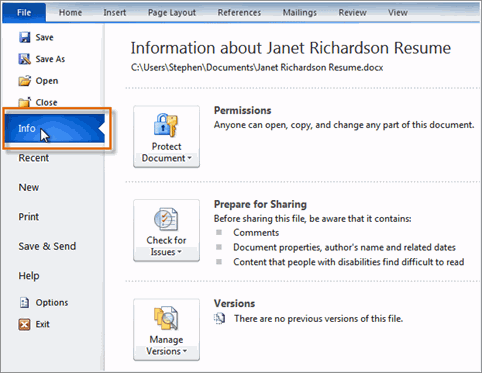Click the Save label text
Image resolution: width=482 pixels, height=373 pixels.
tap(44, 37)
